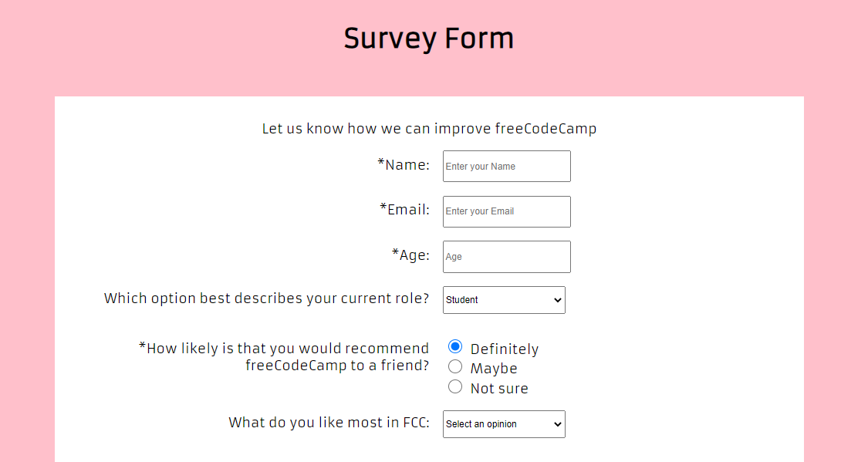Click the 'Definitely' option label text
868x462 pixels.
coord(505,349)
